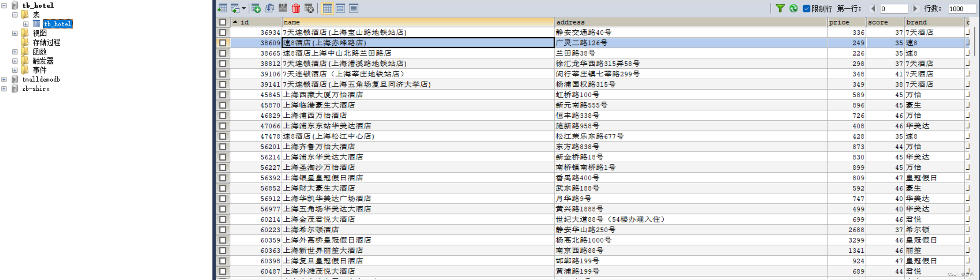Image resolution: width=980 pixels, height=280 pixels.
Task: Click name cell 上海金茂君悦大酒店
Action: point(418,219)
